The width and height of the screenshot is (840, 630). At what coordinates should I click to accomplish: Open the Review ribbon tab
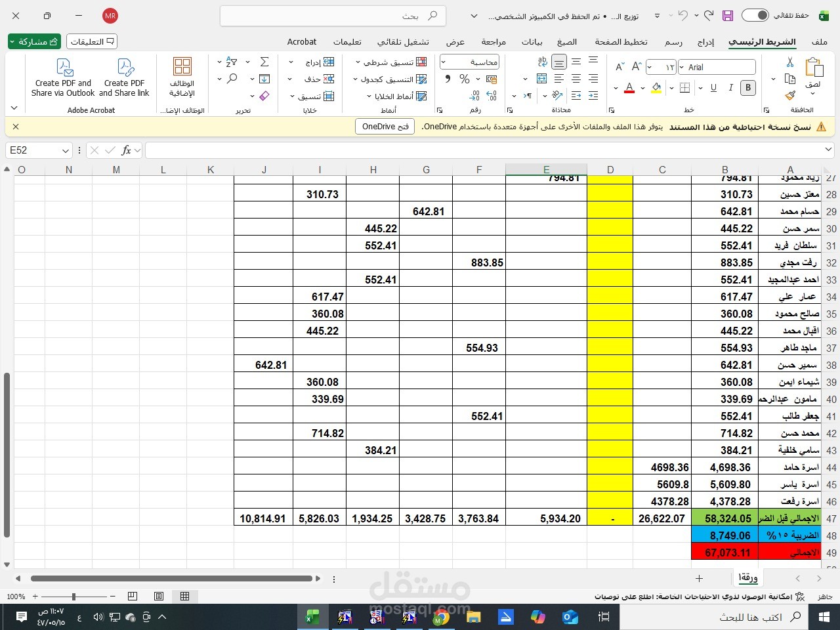(x=493, y=42)
